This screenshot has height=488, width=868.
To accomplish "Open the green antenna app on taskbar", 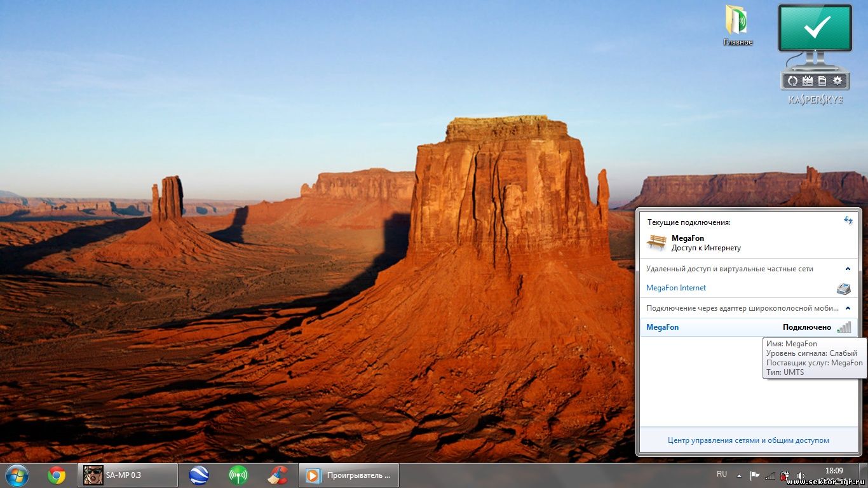I will (x=238, y=475).
